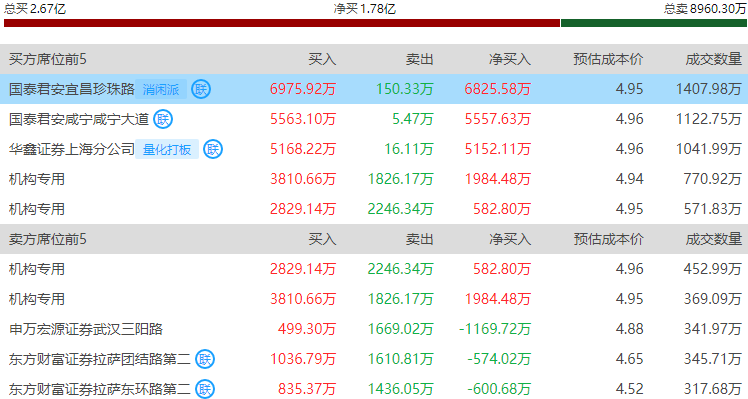Click 成交数量 header in seller table
The width and height of the screenshot is (748, 399).
coord(714,239)
